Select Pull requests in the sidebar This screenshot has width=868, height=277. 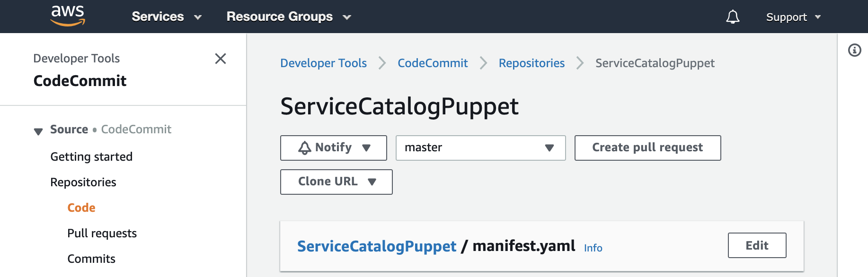[x=102, y=233]
